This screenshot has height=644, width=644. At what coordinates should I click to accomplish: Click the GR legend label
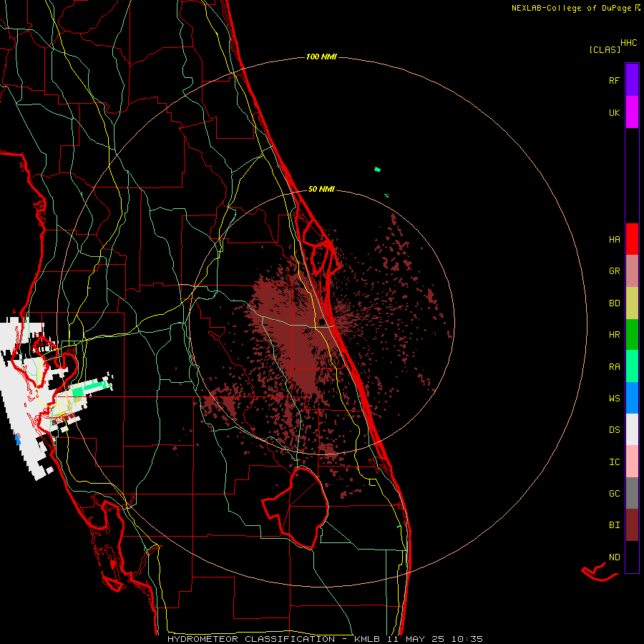614,271
